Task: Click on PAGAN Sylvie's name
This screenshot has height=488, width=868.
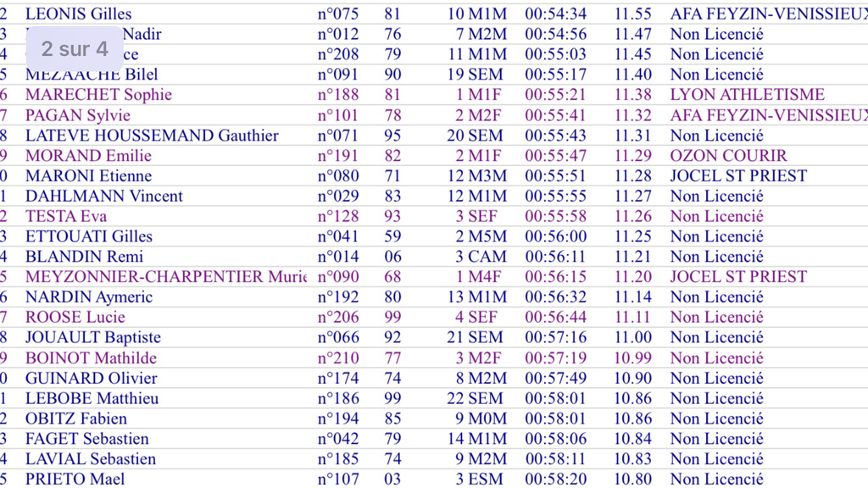Action: point(78,115)
